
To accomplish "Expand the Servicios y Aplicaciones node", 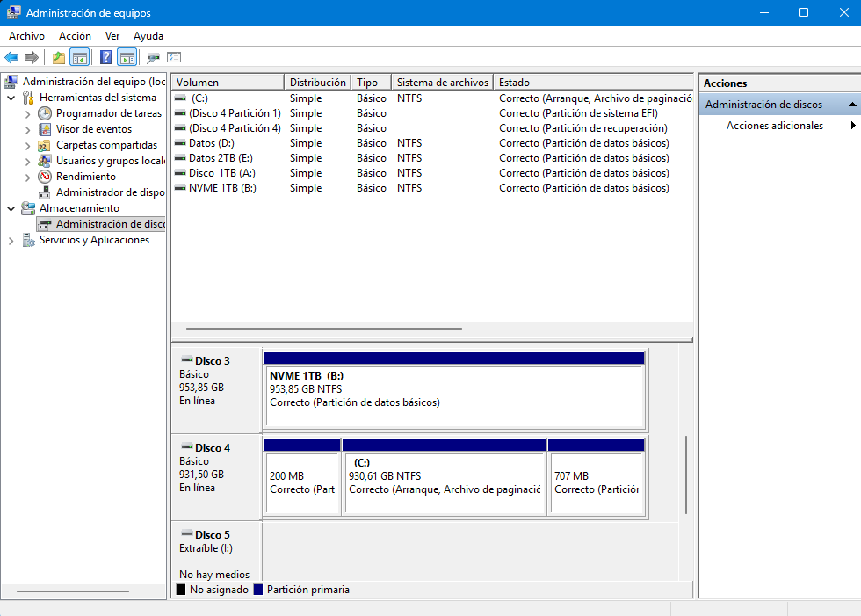I will (11, 241).
